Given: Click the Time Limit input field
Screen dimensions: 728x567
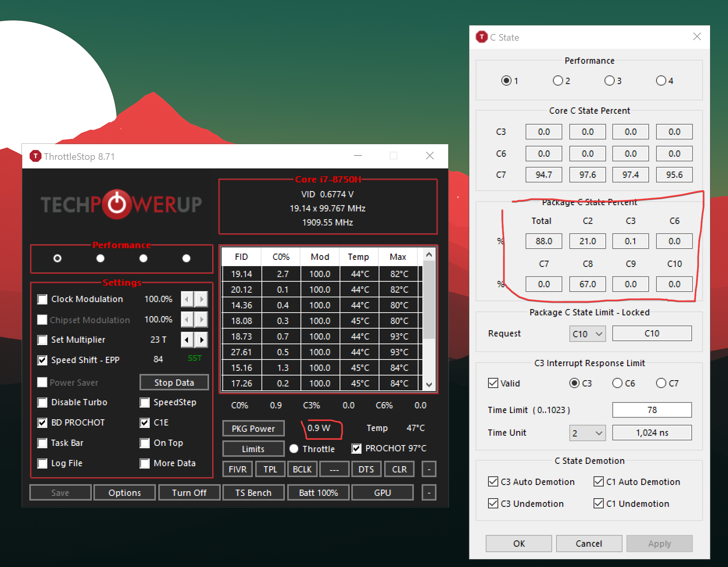Looking at the screenshot, I should (652, 410).
